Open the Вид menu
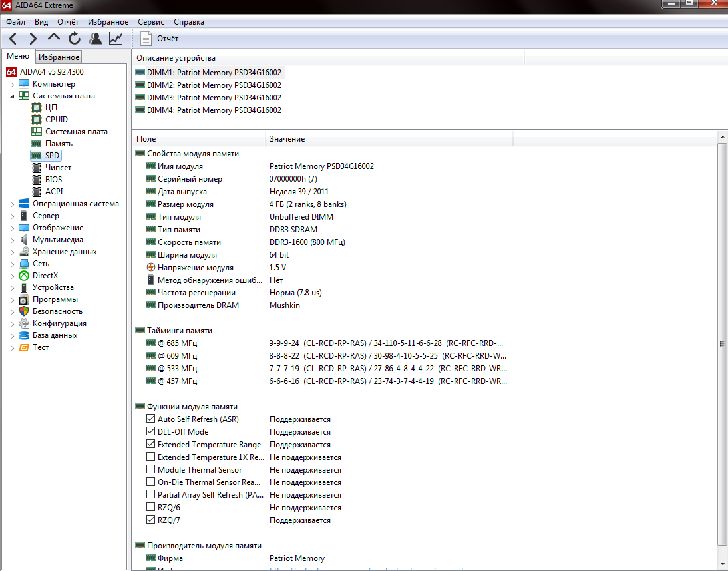The height and width of the screenshot is (571, 728). pyautogui.click(x=41, y=22)
